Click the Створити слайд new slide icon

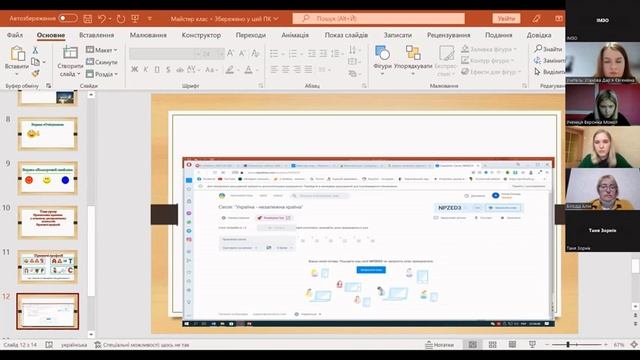[x=70, y=52]
